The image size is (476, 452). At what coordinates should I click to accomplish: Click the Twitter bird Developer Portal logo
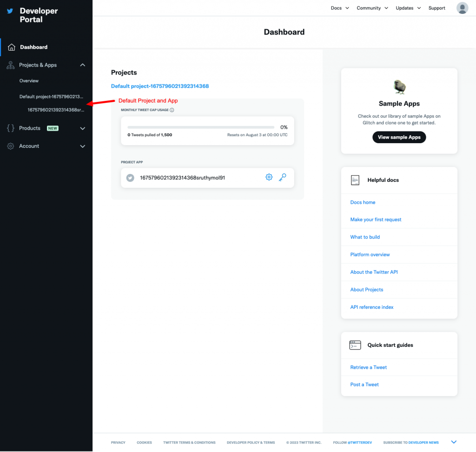[x=10, y=11]
